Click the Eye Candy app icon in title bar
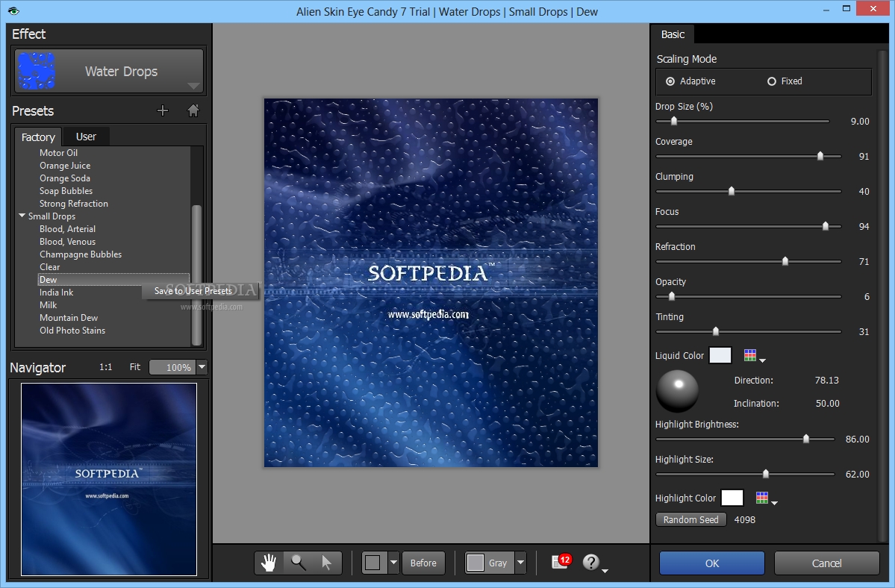The width and height of the screenshot is (895, 588). click(13, 11)
